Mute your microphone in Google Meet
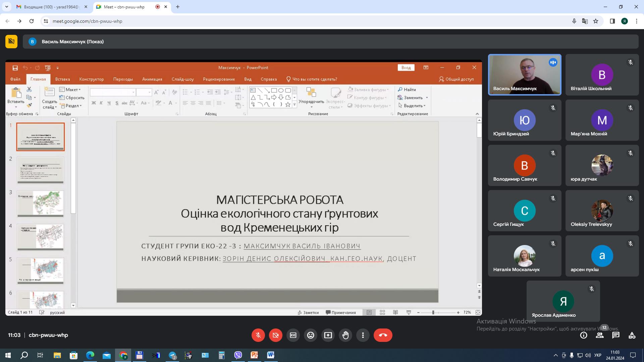The width and height of the screenshot is (644, 362). coord(258,335)
